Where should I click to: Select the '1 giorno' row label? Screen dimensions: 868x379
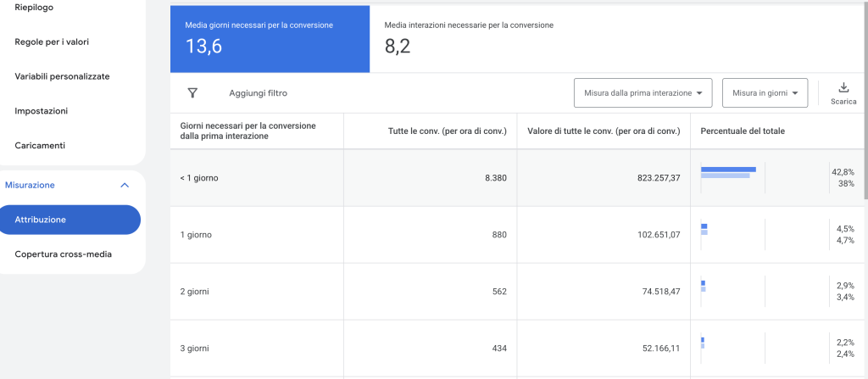pos(196,234)
